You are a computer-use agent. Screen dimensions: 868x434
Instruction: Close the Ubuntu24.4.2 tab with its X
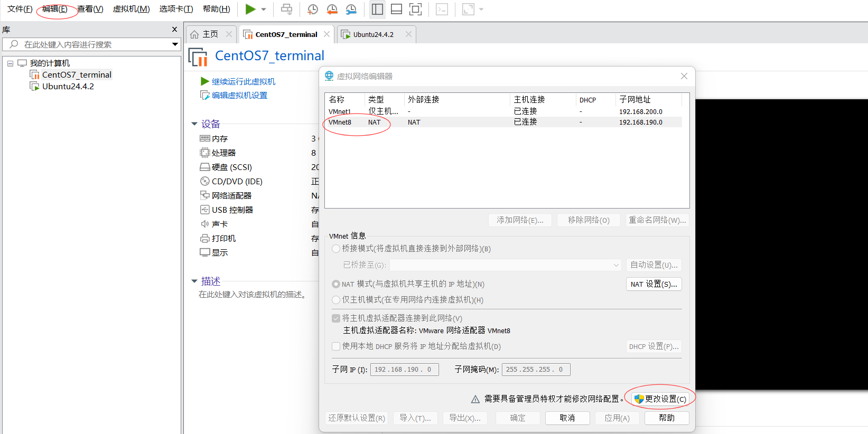408,34
